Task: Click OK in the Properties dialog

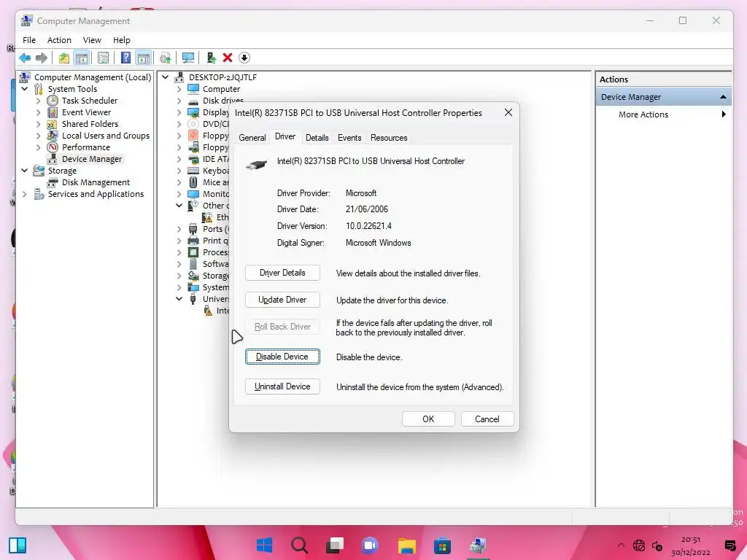Action: 428,419
